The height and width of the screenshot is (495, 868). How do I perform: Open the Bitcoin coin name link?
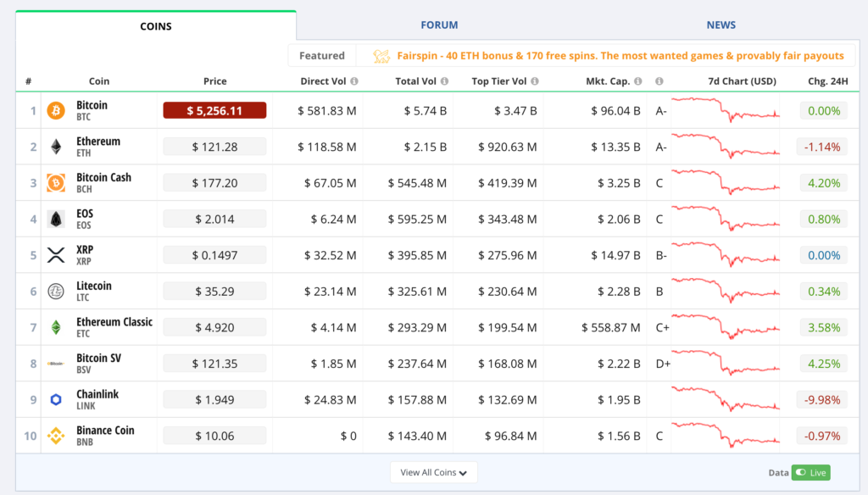92,105
